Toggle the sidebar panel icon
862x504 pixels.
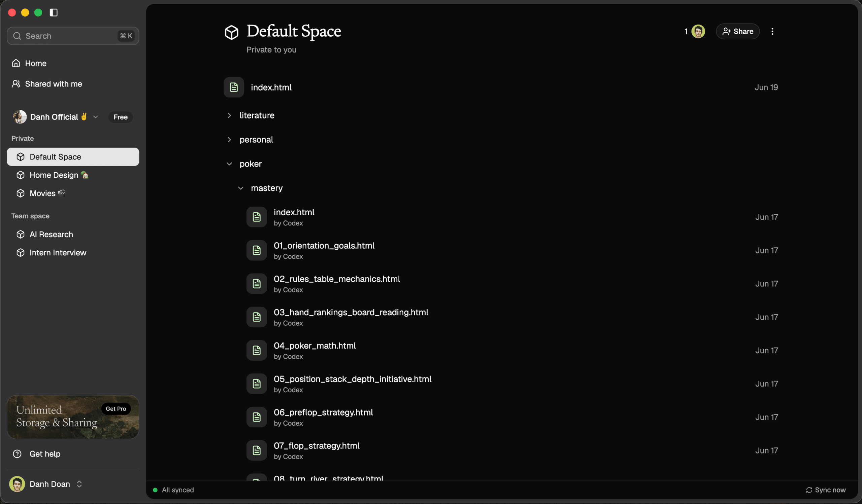[54, 13]
